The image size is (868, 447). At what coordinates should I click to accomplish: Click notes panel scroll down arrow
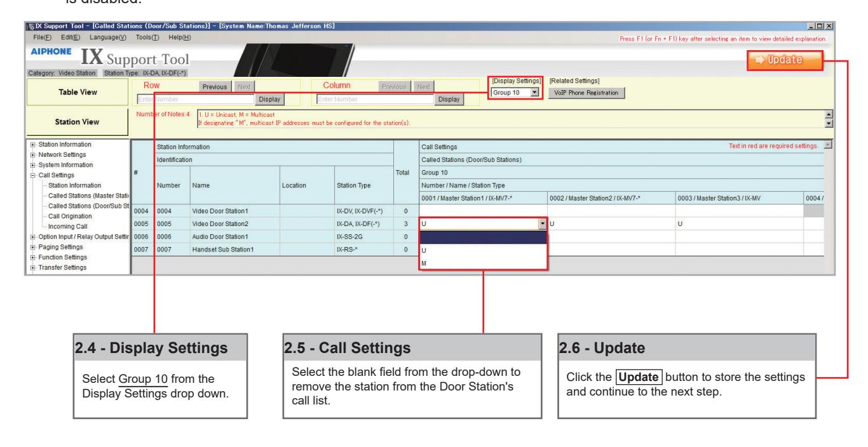coord(827,122)
